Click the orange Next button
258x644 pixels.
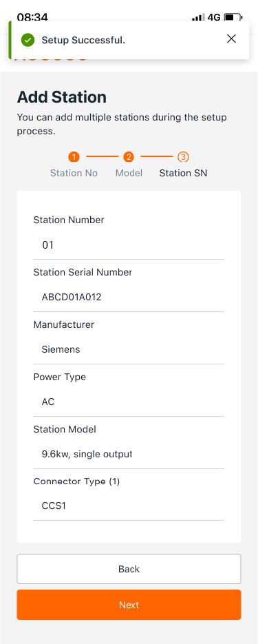click(x=129, y=605)
